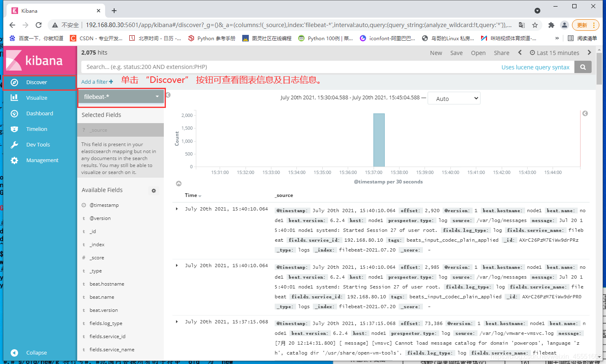Expand the 15:40:10.064 offset 2,920 row
Screen dimensions: 606x364
pos(177,209)
